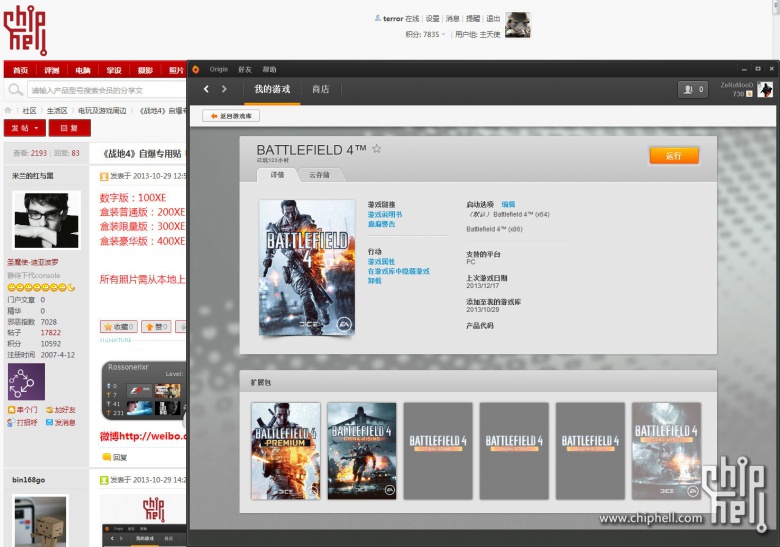This screenshot has height=547, width=780.
Task: Click the 串个门 visit icon link
Action: point(22,410)
